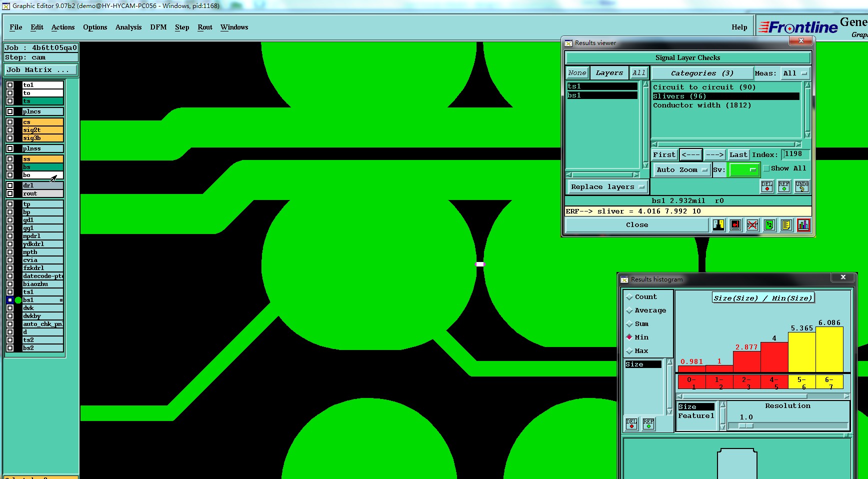The height and width of the screenshot is (479, 868).
Task: Open the Rout menu
Action: [205, 27]
